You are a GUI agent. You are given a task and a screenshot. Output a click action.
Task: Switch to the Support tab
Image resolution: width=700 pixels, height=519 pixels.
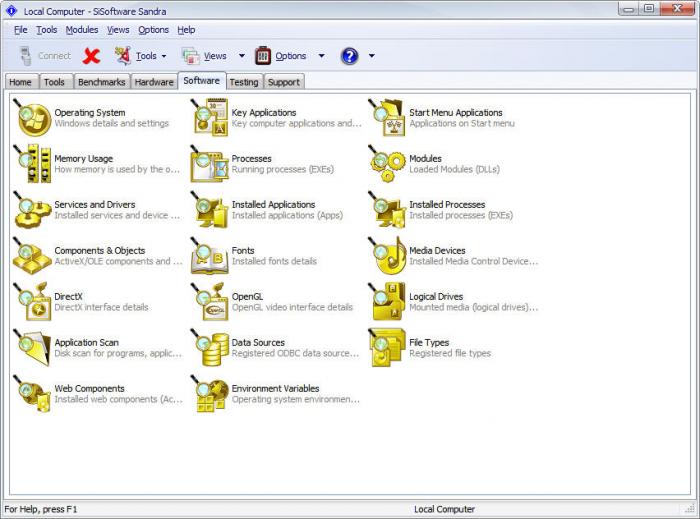pyautogui.click(x=283, y=82)
